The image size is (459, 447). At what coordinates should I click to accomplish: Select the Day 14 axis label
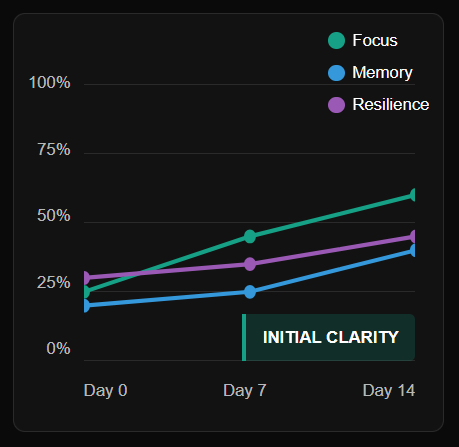pos(389,390)
